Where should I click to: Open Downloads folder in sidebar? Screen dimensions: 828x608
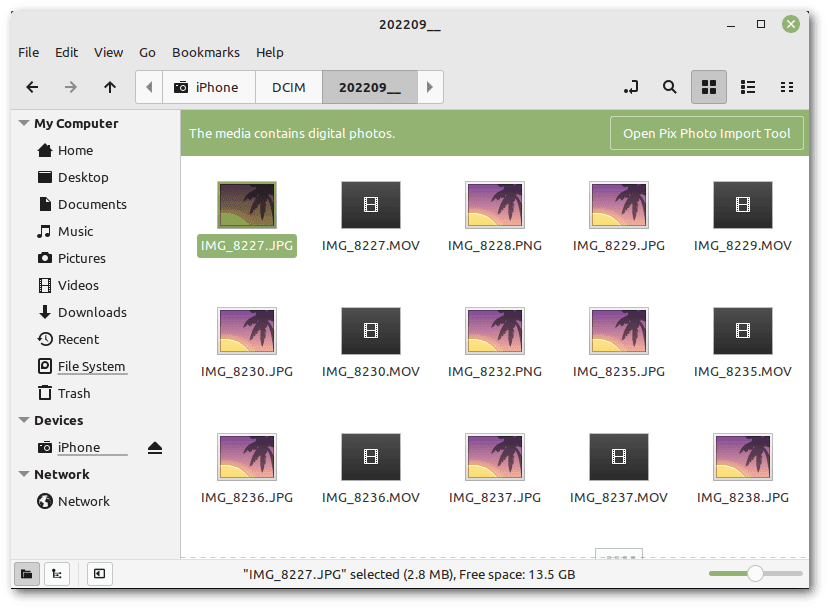click(x=91, y=312)
